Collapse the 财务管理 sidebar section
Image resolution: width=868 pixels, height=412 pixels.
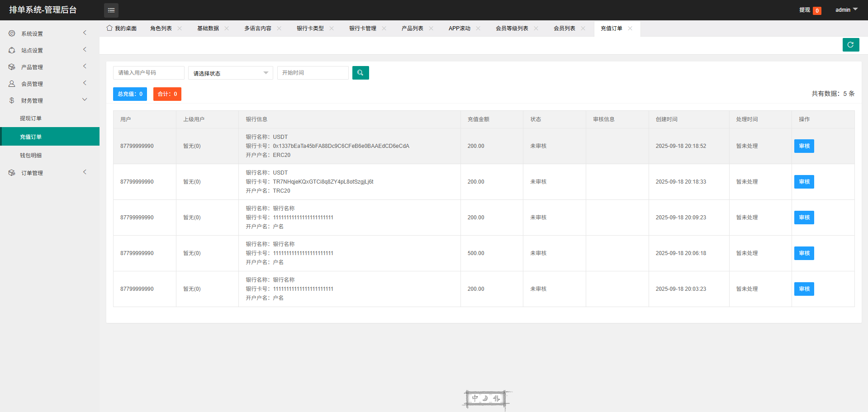pos(85,100)
